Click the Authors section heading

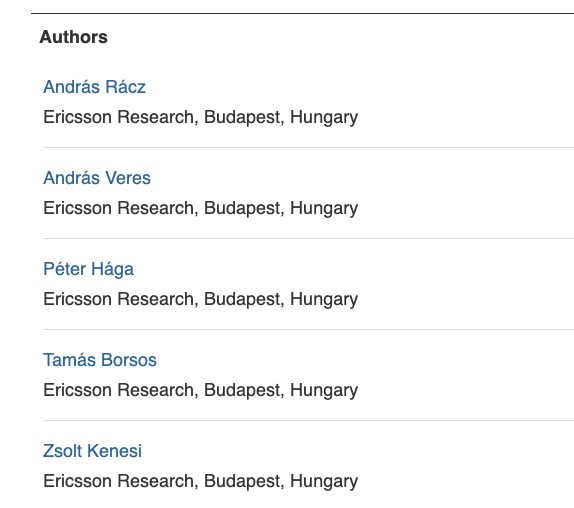coord(74,37)
